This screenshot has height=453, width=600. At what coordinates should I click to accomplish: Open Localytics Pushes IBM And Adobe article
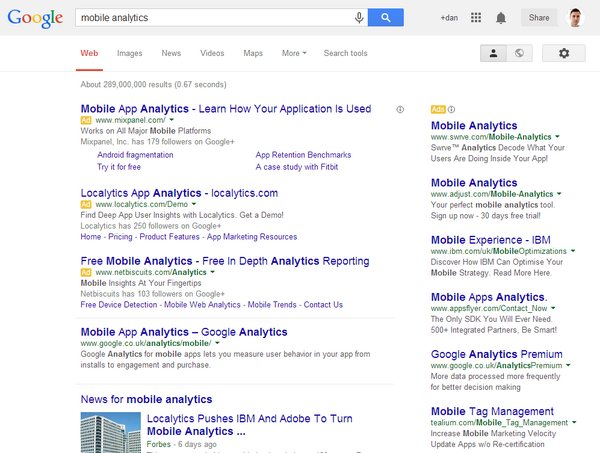pyautogui.click(x=249, y=425)
